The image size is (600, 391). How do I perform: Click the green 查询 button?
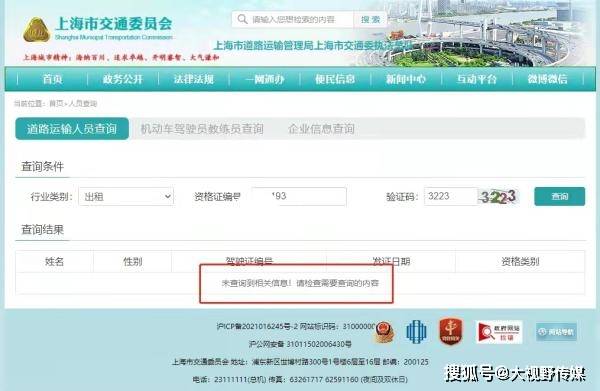tap(559, 196)
